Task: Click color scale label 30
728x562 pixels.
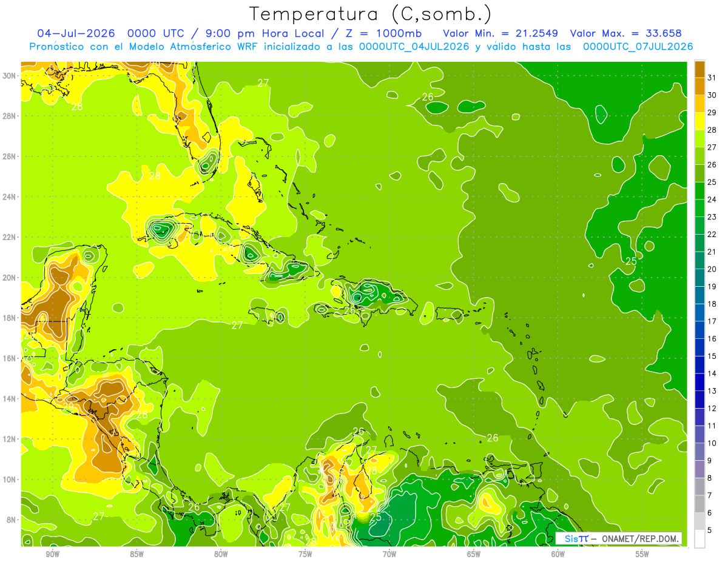Action: point(712,95)
